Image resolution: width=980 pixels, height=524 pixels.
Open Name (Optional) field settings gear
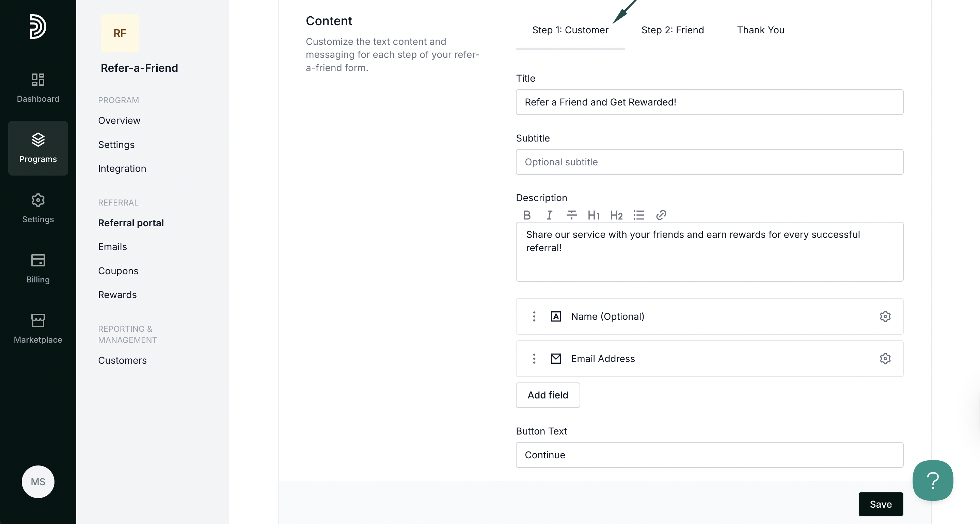point(885,316)
